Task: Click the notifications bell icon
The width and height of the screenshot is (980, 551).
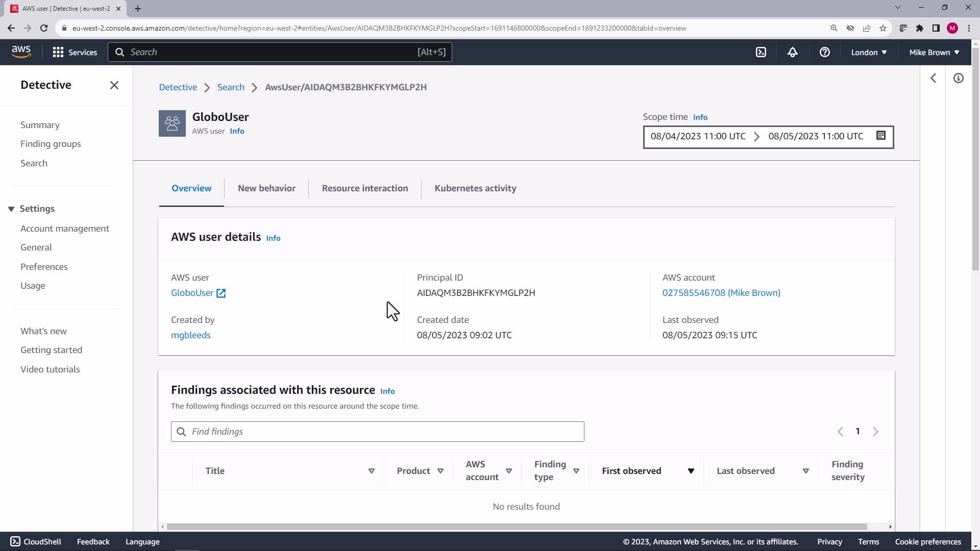Action: coord(792,52)
